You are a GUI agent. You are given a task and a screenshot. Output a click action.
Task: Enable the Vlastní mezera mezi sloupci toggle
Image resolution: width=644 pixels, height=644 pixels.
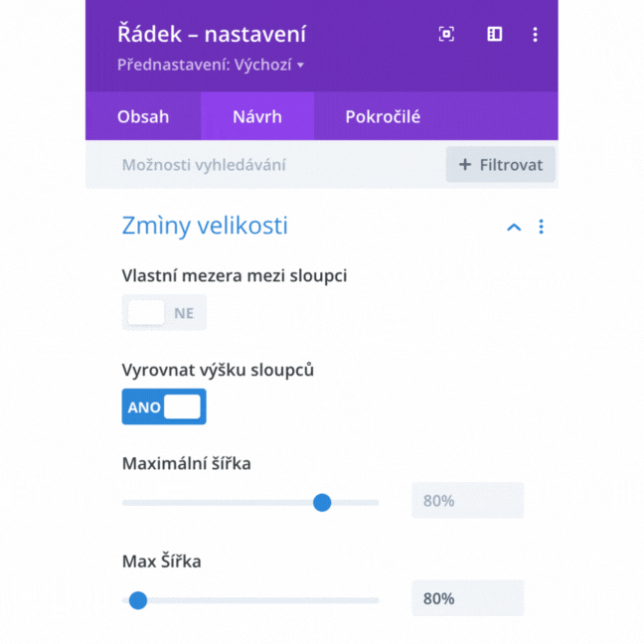164,312
